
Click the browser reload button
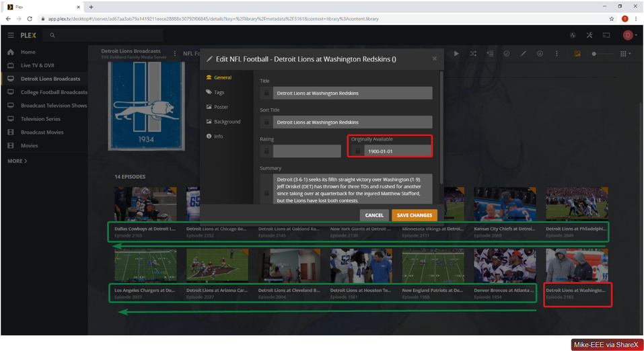(30, 19)
